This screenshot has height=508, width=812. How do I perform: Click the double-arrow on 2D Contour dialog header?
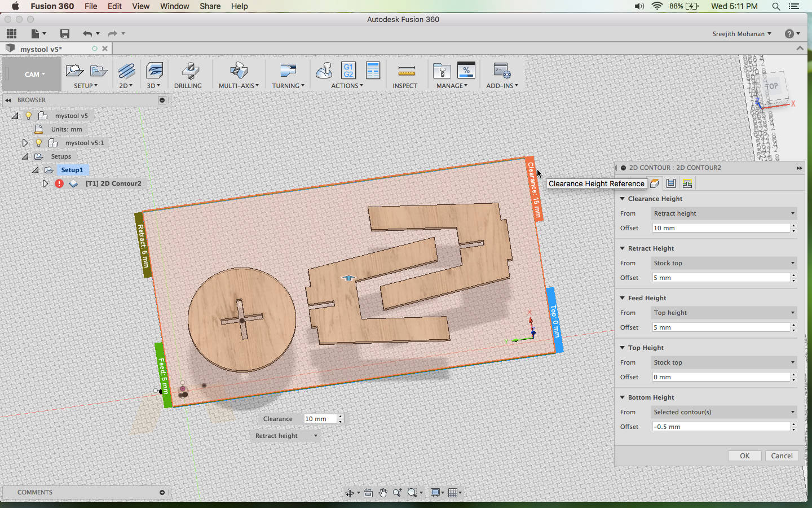pos(799,168)
